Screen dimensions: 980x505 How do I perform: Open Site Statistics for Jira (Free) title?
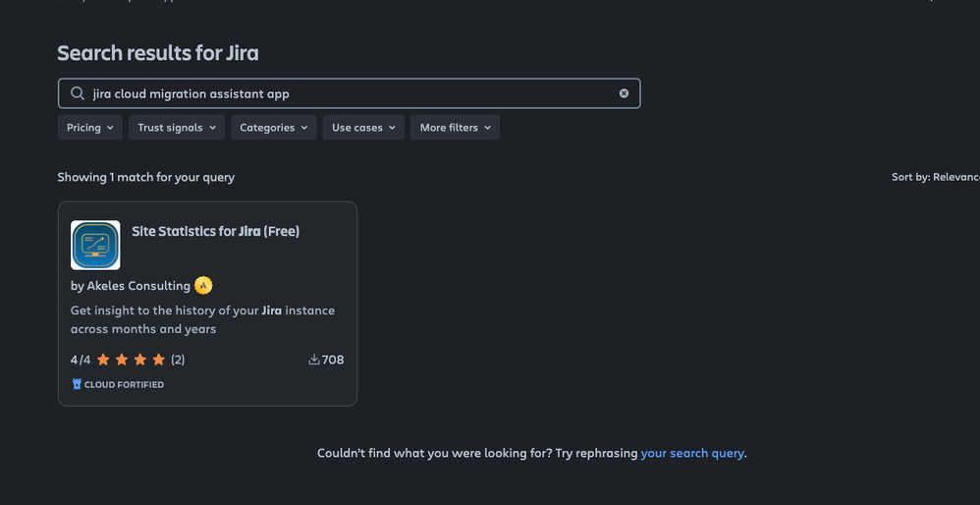click(216, 231)
